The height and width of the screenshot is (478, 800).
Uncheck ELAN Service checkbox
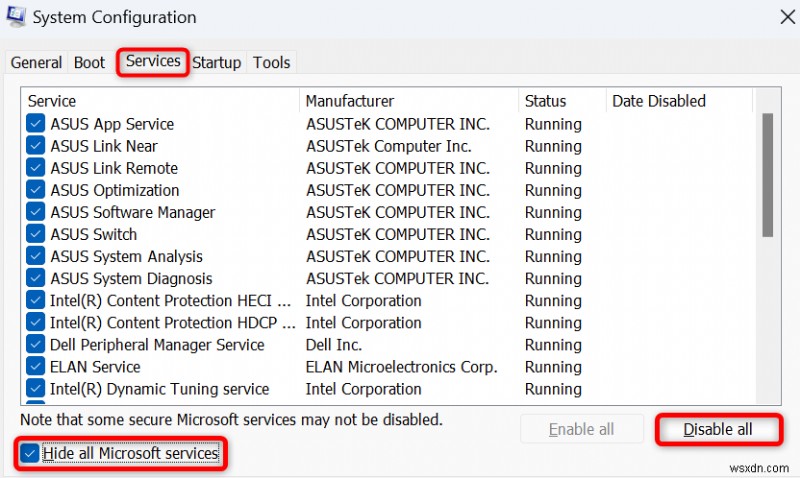pyautogui.click(x=35, y=366)
